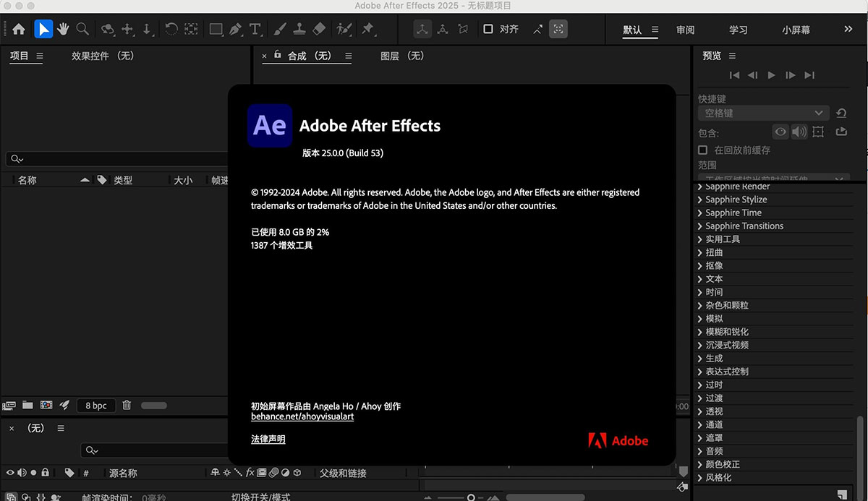Click the 8 bpc color depth button
The height and width of the screenshot is (501, 868).
(95, 406)
